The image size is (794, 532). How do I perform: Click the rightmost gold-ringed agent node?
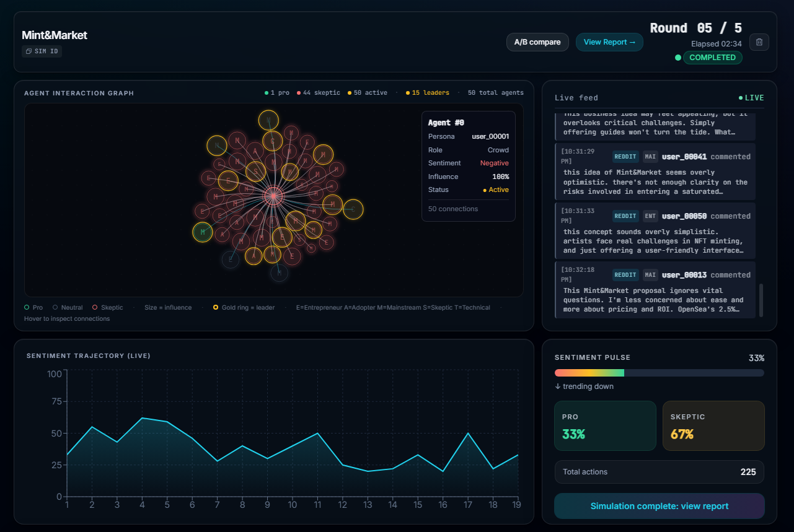(353, 209)
